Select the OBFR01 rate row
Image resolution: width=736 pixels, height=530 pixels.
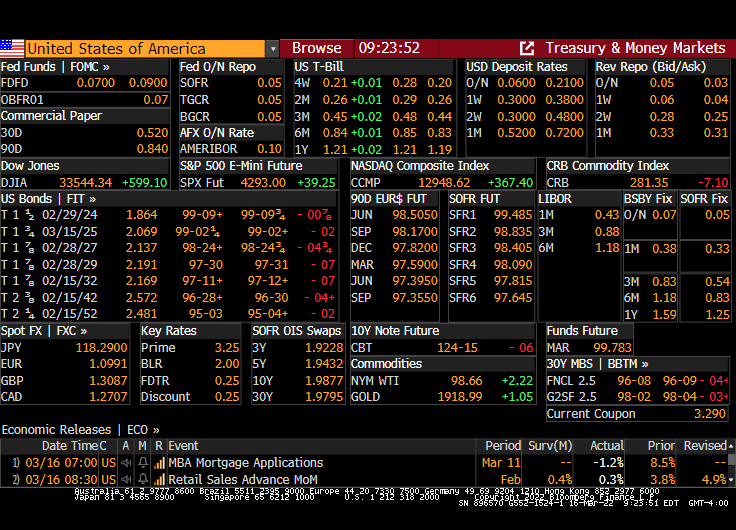(84, 100)
